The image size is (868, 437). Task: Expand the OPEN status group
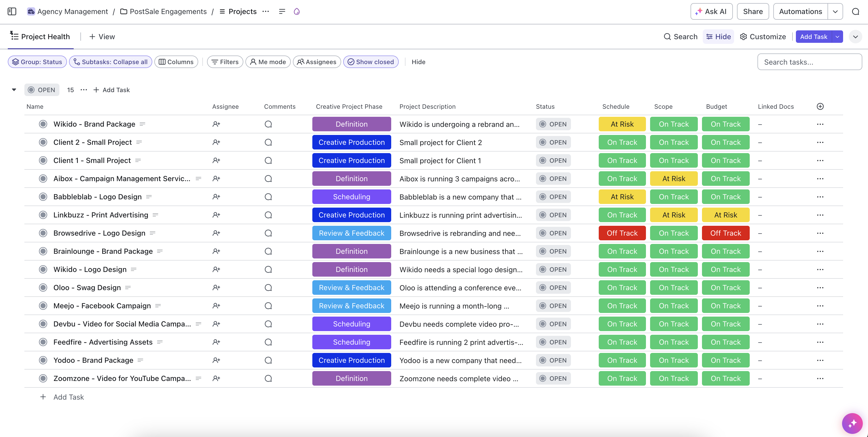click(13, 89)
